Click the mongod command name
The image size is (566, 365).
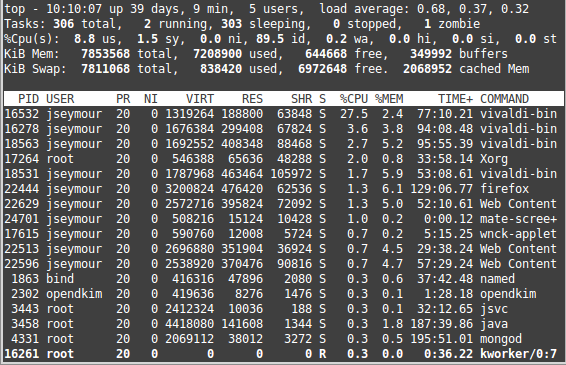pos(501,339)
